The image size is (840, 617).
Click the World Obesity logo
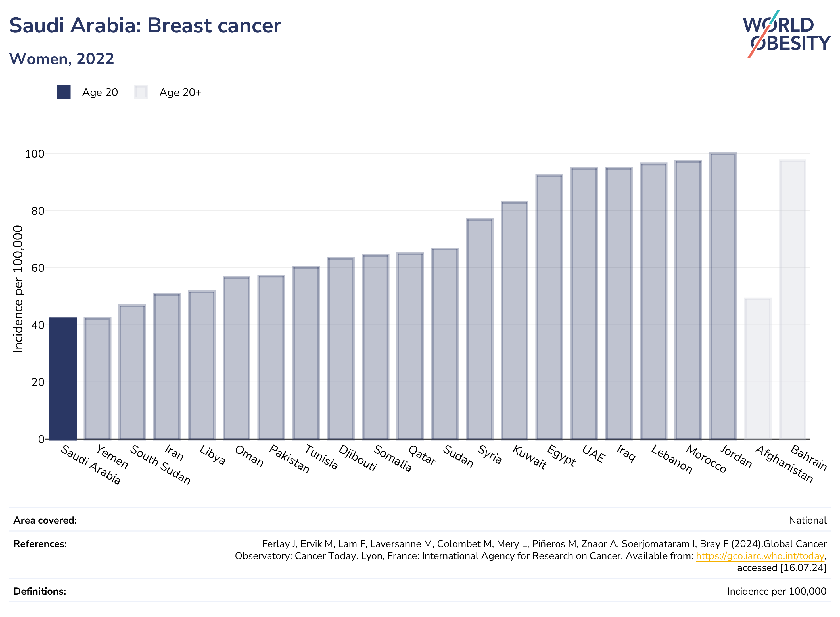pyautogui.click(x=786, y=34)
